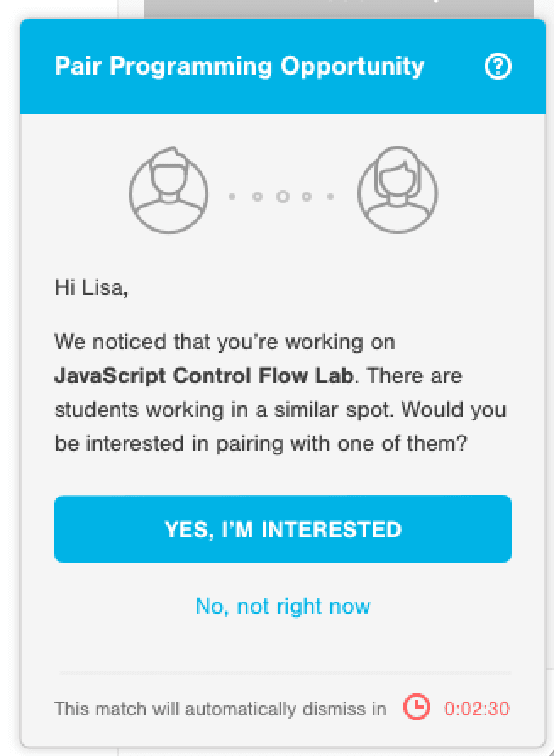The image size is (554, 756).
Task: Open the help question mark icon
Action: tap(497, 66)
